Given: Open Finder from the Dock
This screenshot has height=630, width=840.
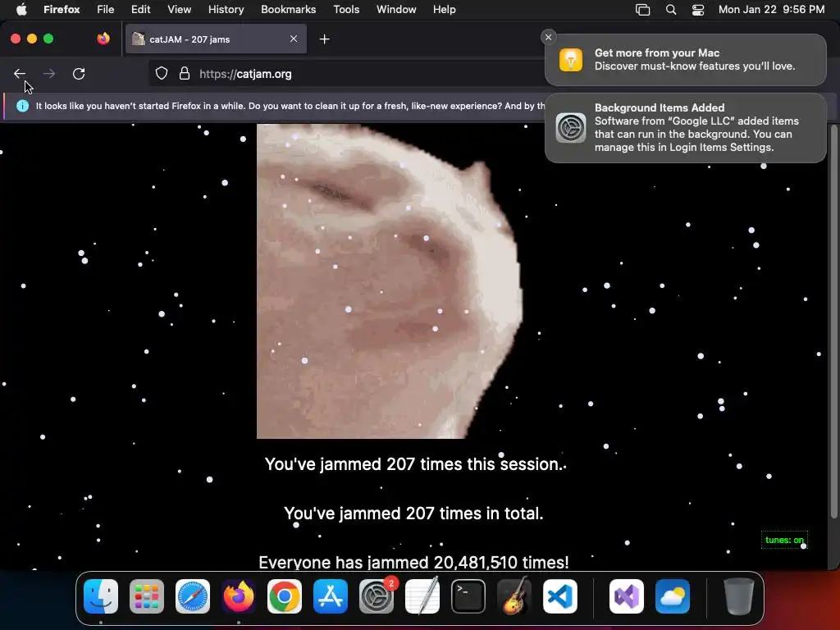Looking at the screenshot, I should pyautogui.click(x=101, y=596).
